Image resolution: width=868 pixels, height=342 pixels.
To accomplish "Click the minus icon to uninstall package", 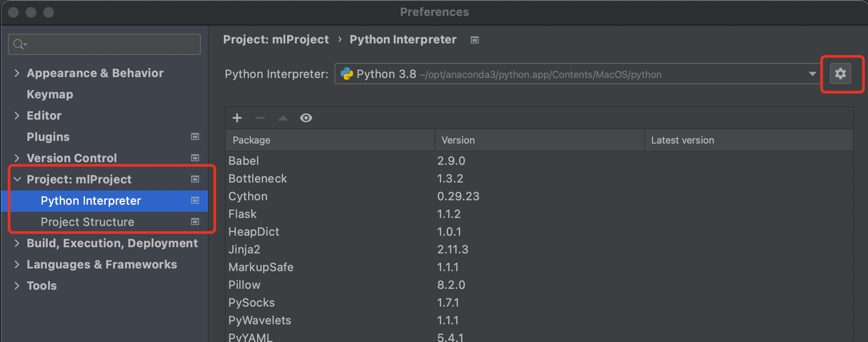I will coord(260,118).
